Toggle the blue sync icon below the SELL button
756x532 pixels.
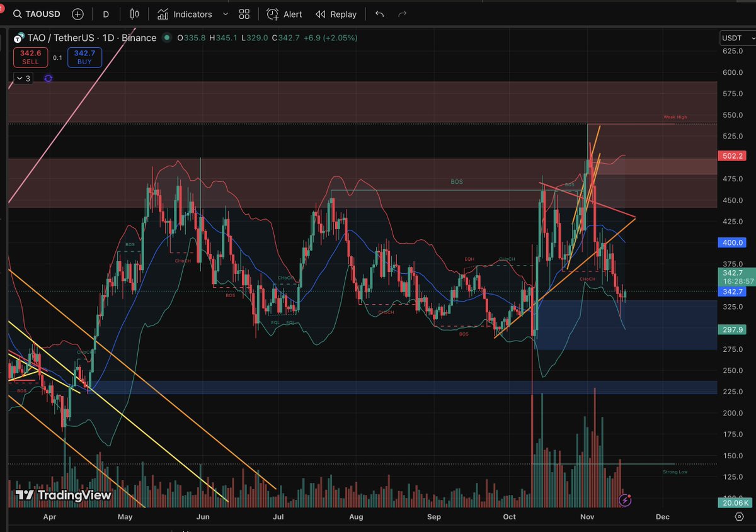pos(47,78)
